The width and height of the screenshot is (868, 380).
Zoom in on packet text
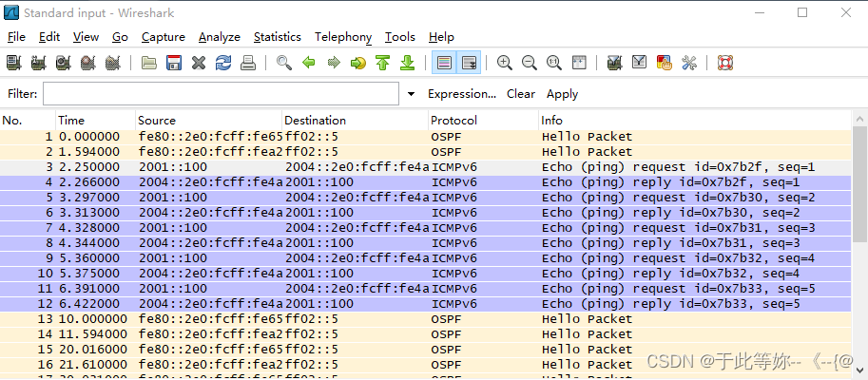tap(504, 63)
